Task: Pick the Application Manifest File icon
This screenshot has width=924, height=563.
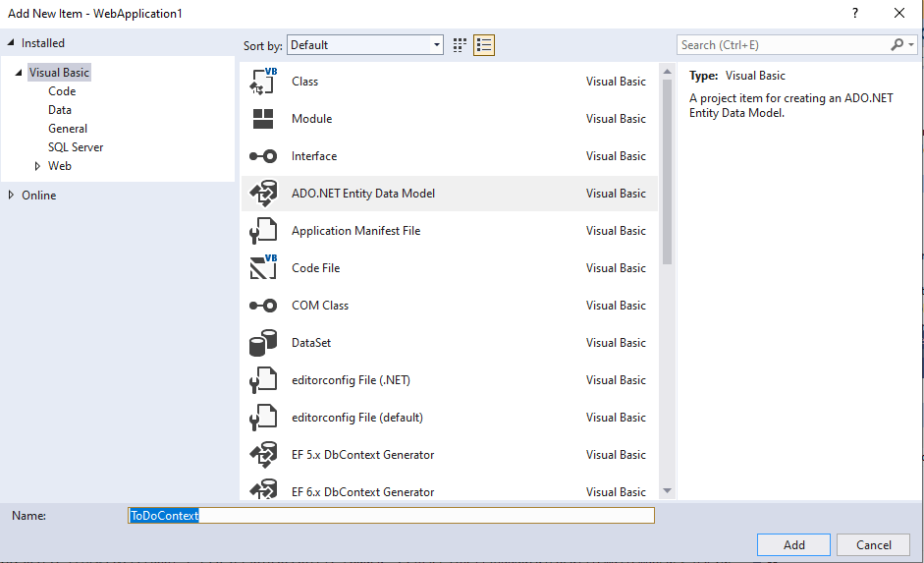Action: [263, 231]
